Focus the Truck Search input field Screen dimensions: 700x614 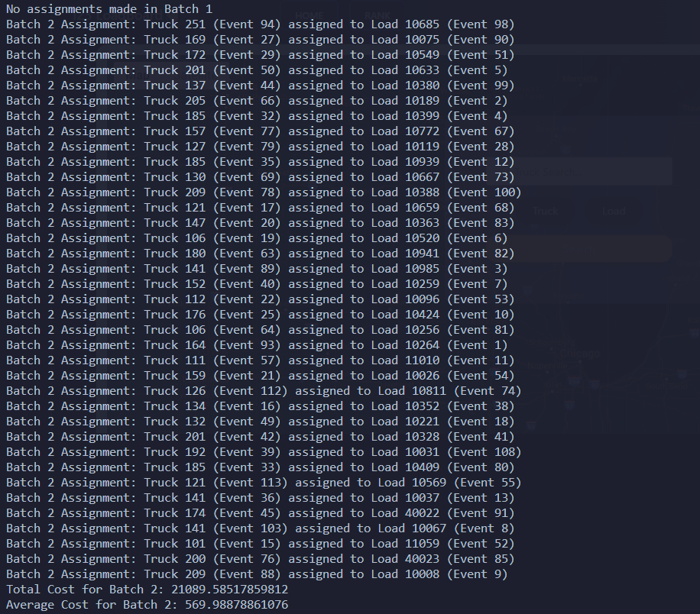coord(580,172)
